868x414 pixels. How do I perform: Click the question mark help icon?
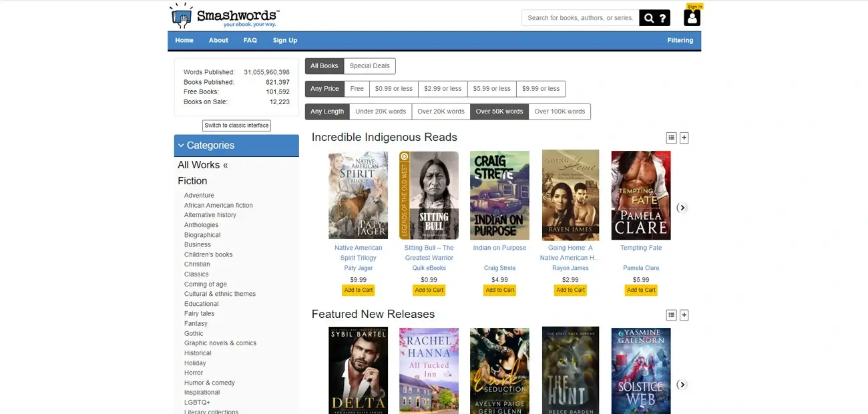click(x=662, y=17)
